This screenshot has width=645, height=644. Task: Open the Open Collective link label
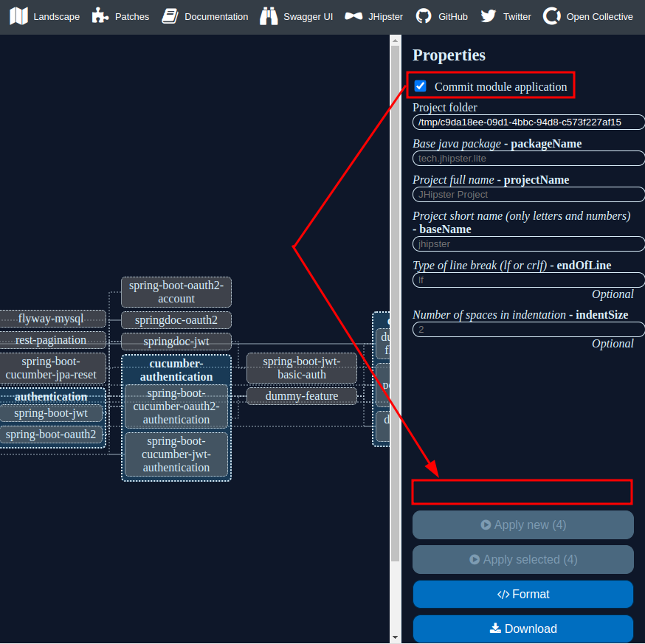[599, 17]
